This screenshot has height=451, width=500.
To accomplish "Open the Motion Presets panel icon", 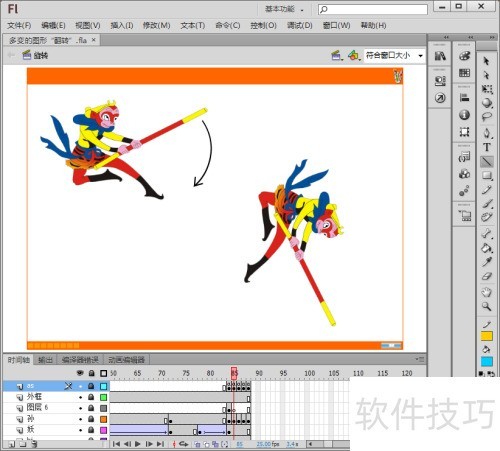I will (x=464, y=191).
